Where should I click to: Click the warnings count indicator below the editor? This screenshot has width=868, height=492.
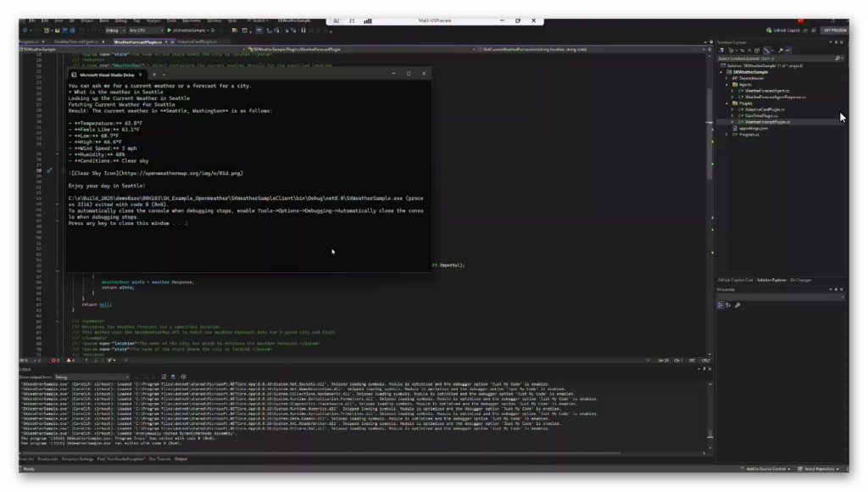[x=70, y=361]
